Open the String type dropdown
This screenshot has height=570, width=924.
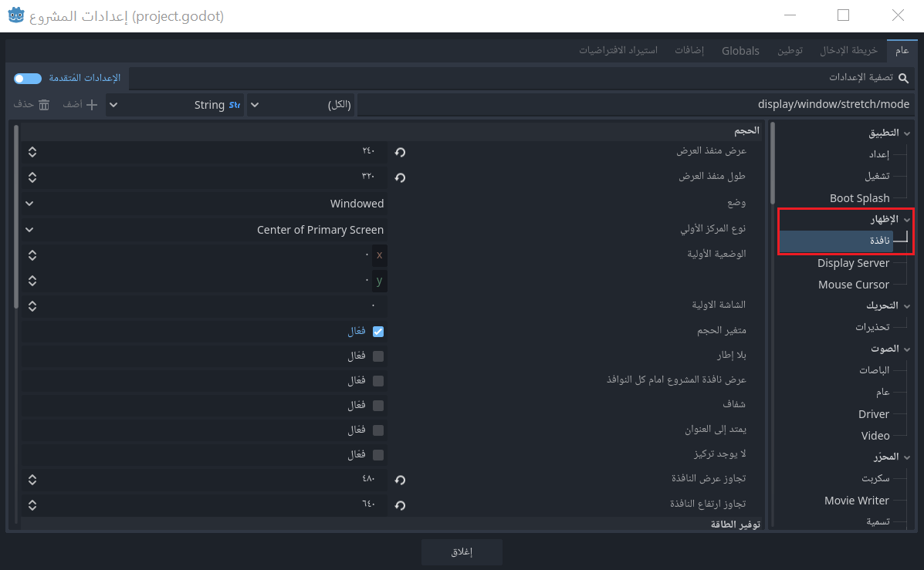pyautogui.click(x=174, y=105)
